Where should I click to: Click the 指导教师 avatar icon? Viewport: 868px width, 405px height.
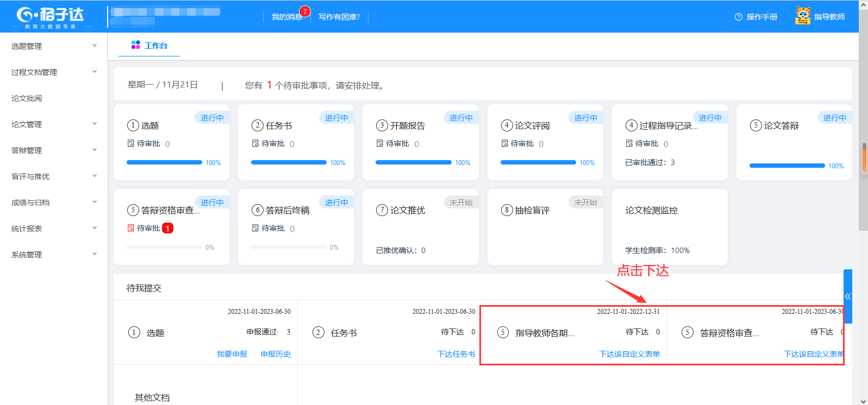(803, 16)
